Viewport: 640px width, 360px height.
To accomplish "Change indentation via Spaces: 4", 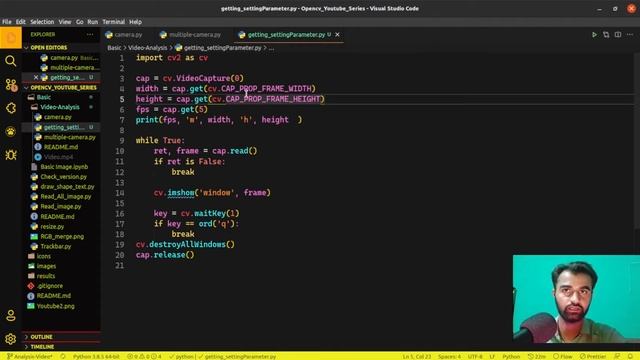I will point(449,356).
